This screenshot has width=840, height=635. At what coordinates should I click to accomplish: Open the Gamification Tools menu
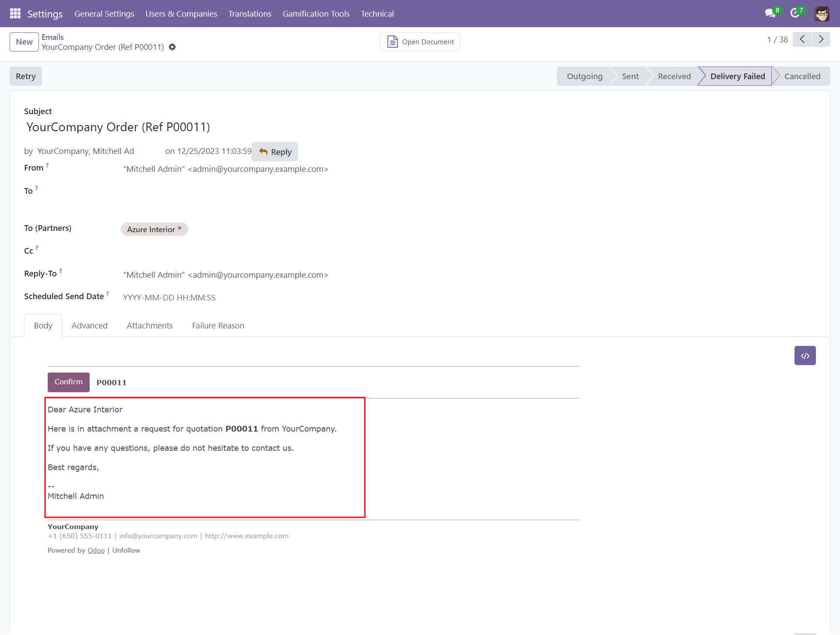316,14
